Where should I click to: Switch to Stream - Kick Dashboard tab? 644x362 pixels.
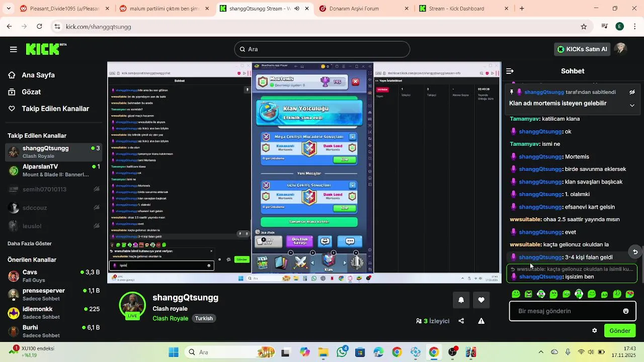click(x=463, y=9)
